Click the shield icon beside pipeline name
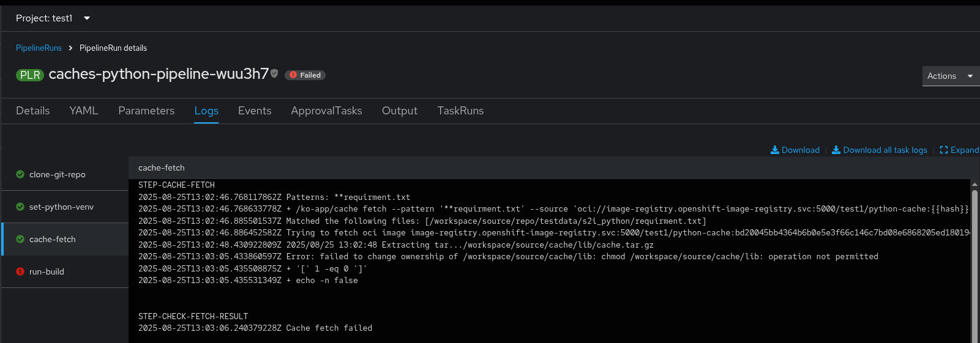 [274, 73]
